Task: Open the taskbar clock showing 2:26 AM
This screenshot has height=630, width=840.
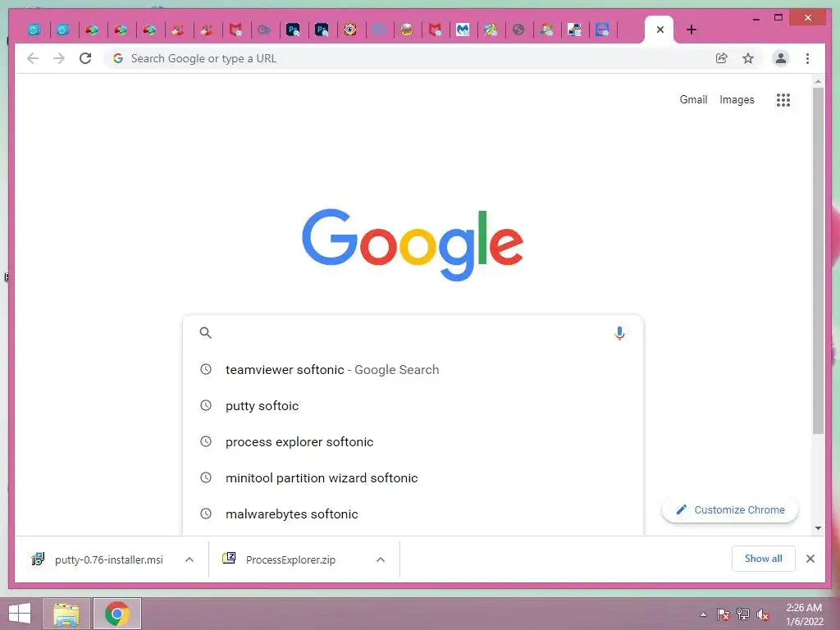Action: point(804,614)
